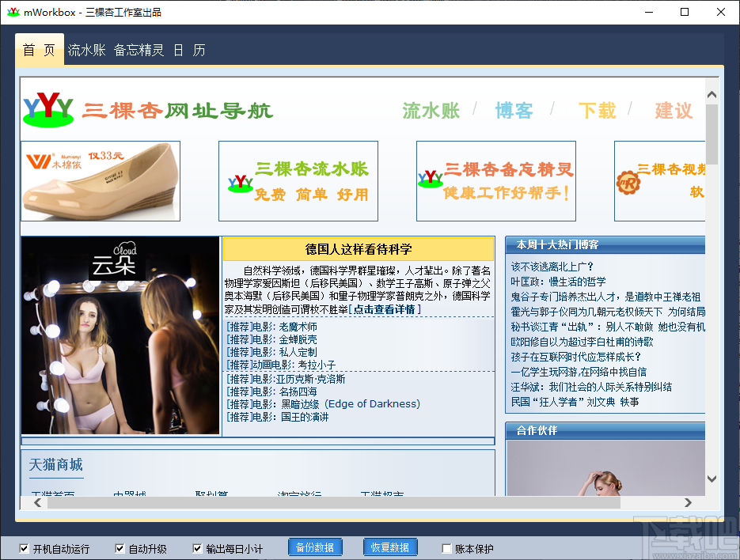Click the 天猫商城 heading link
740x560 pixels.
55,465
